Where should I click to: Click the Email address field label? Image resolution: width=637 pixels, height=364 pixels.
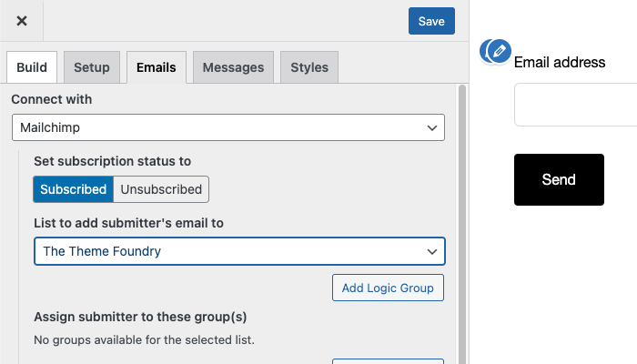560,62
